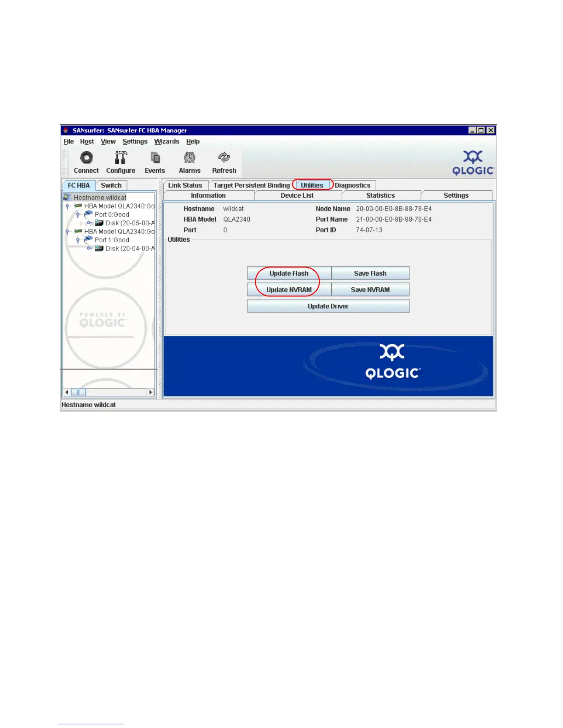
Task: Click the tree scrollbar left arrow
Action: 67,392
